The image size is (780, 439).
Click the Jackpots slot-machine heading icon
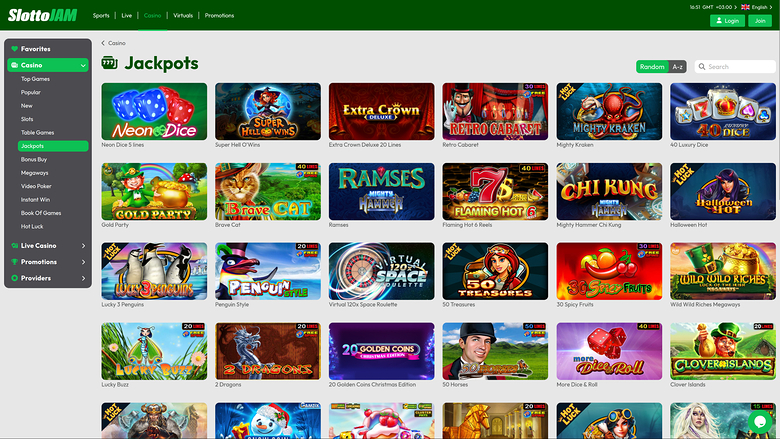[x=109, y=63]
